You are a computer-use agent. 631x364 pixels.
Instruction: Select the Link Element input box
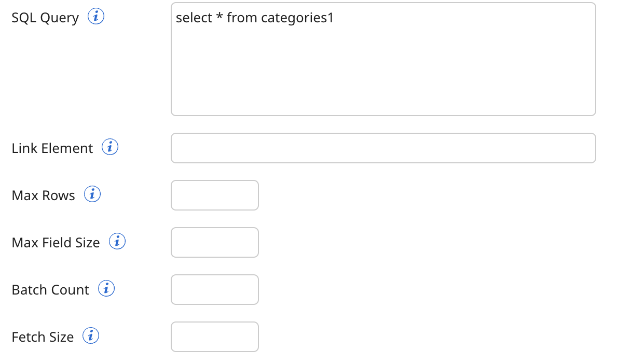[383, 148]
